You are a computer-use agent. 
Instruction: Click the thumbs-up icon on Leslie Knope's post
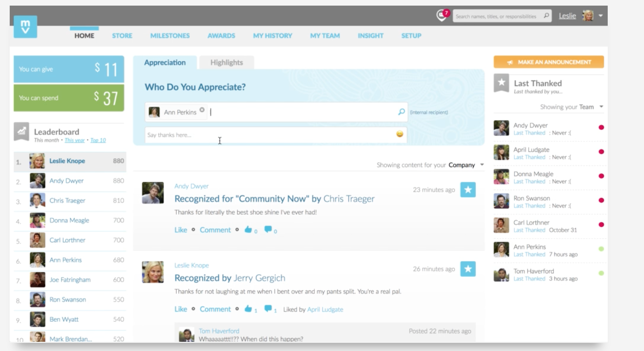tap(248, 309)
